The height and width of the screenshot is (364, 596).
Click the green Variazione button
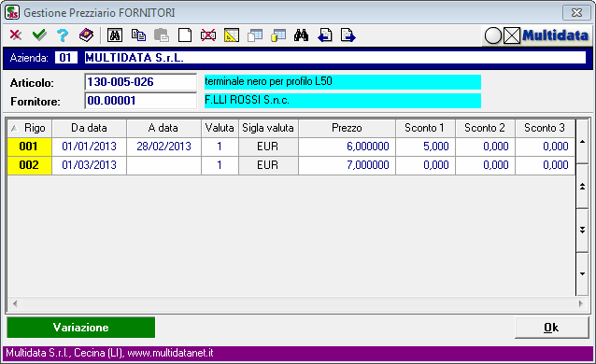click(81, 328)
